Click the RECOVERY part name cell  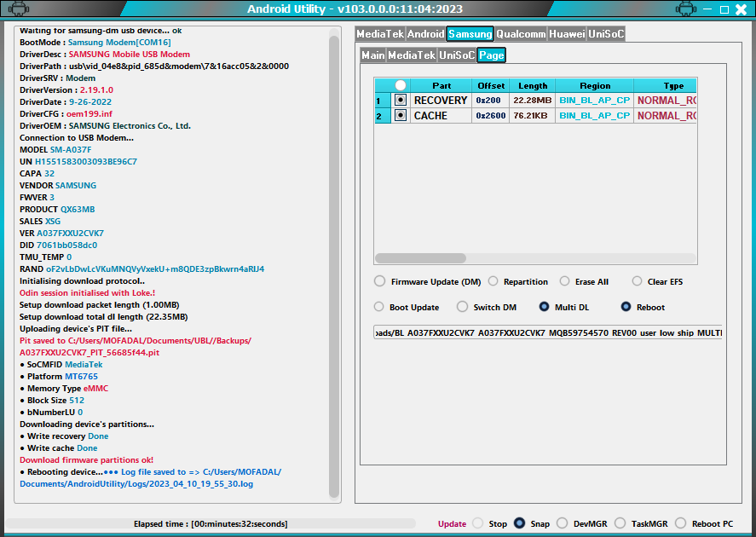coord(441,101)
